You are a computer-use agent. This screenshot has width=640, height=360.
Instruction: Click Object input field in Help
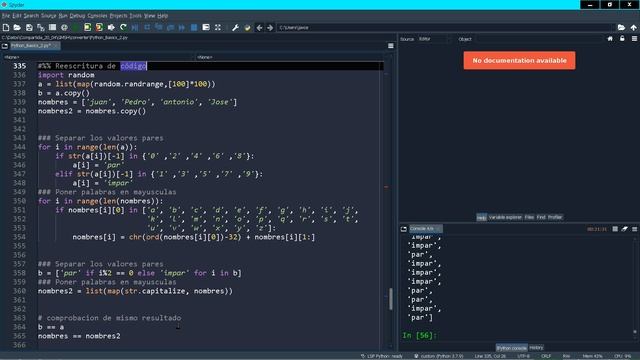click(540, 39)
